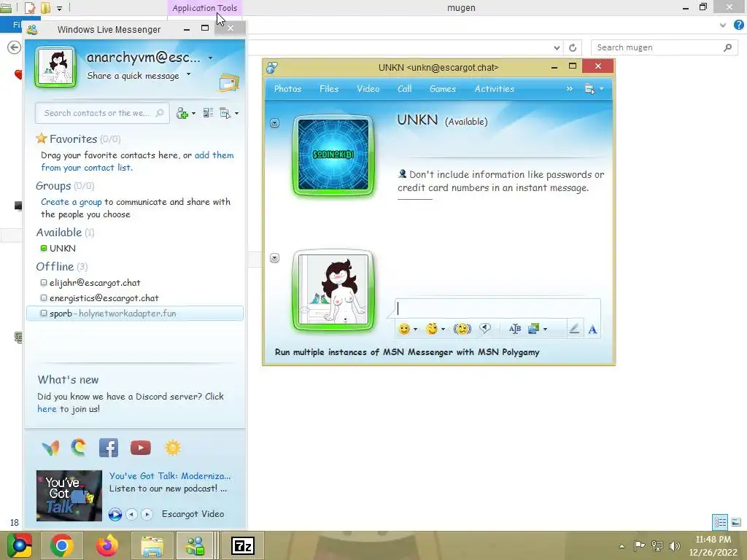The image size is (747, 560).
Task: Open the Facebook icon in Messenger
Action: (109, 448)
